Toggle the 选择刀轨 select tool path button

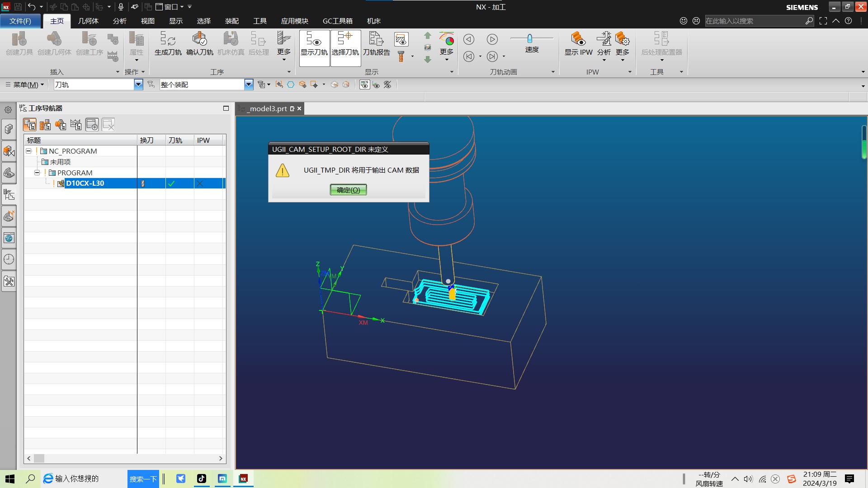click(345, 48)
